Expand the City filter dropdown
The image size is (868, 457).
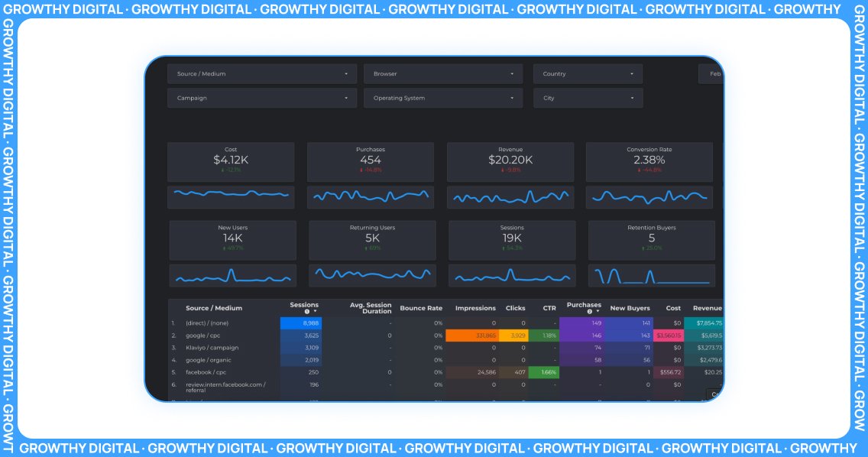coord(588,99)
